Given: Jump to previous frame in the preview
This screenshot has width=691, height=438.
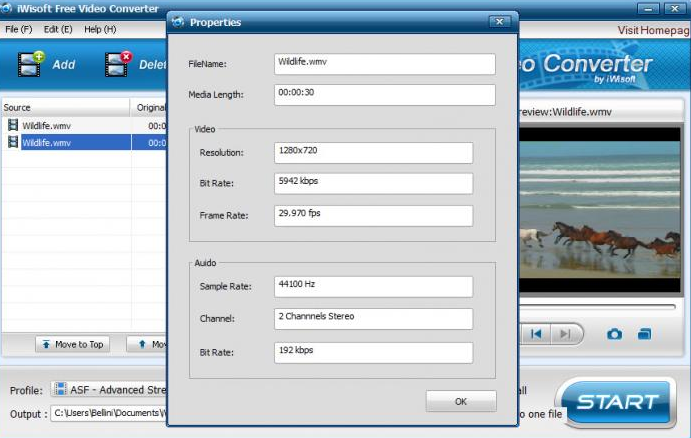Looking at the screenshot, I should [536, 334].
